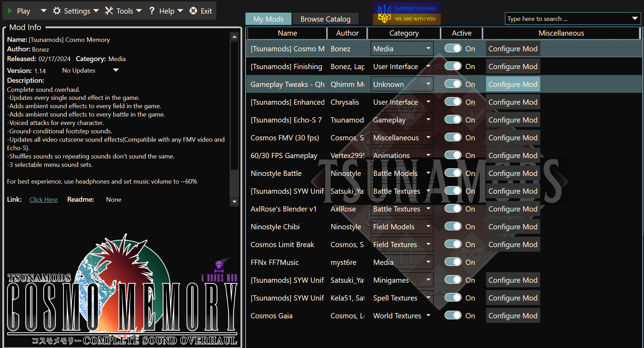Click the Tools wrench icon
Image resolution: width=644 pixels, height=348 pixels.
[x=109, y=11]
